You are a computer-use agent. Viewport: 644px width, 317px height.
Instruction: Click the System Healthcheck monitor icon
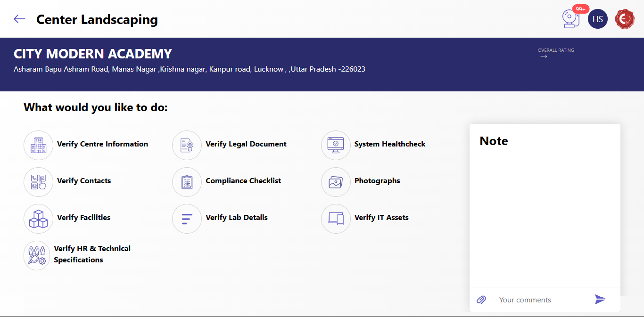pos(336,145)
